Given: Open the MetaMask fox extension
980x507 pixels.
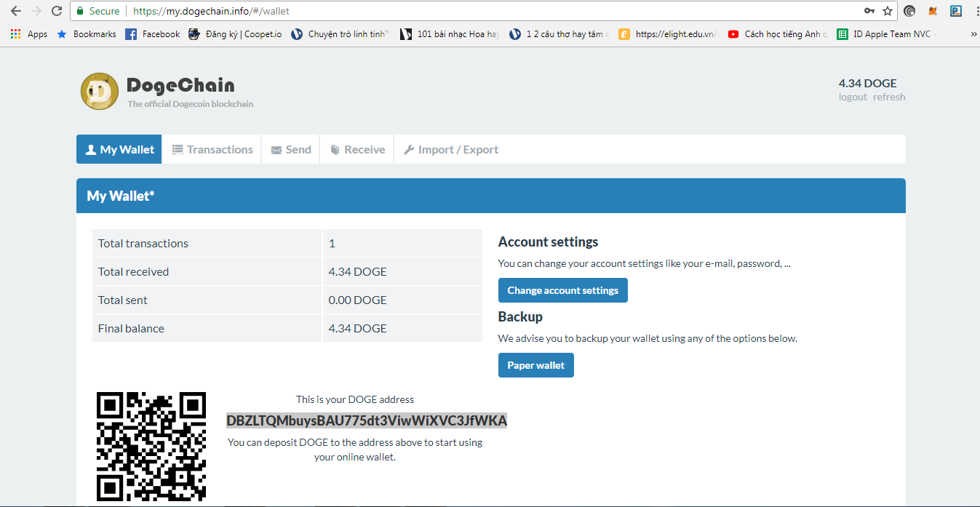Looking at the screenshot, I should [x=933, y=11].
